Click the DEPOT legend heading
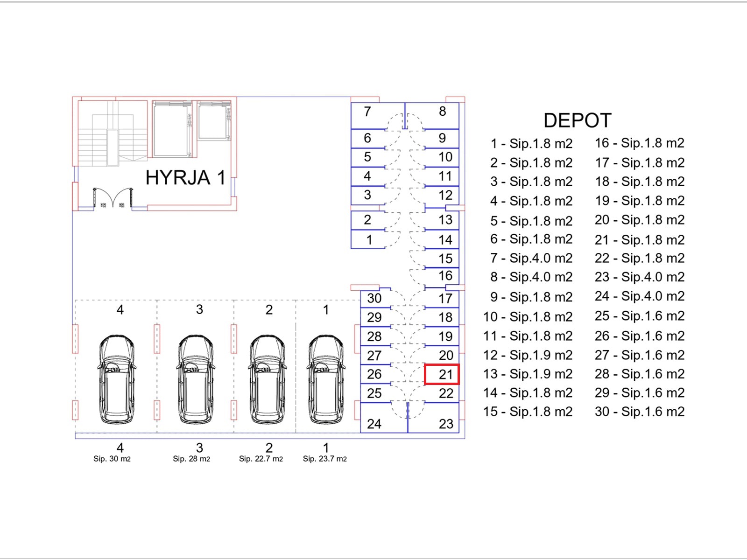The width and height of the screenshot is (747, 560). coord(577,120)
